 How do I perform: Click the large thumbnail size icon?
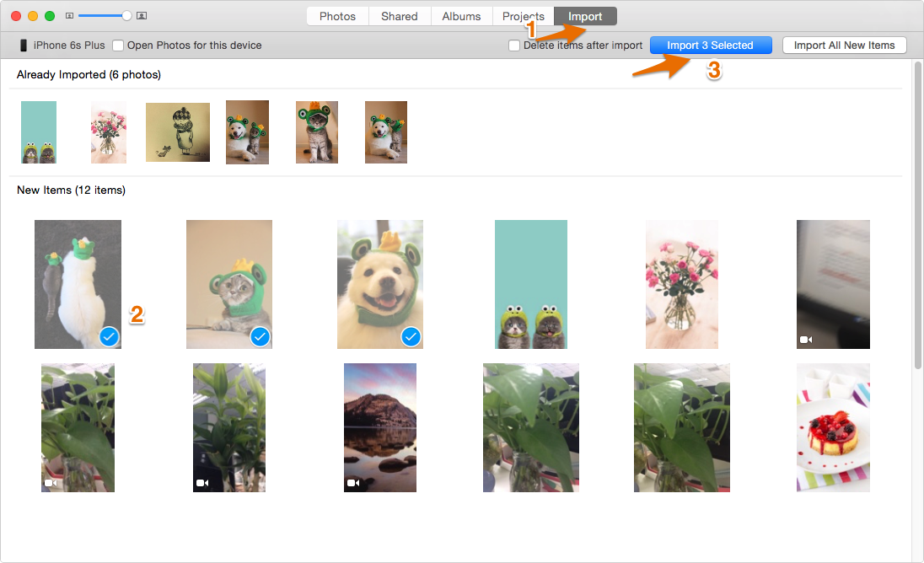coord(142,16)
